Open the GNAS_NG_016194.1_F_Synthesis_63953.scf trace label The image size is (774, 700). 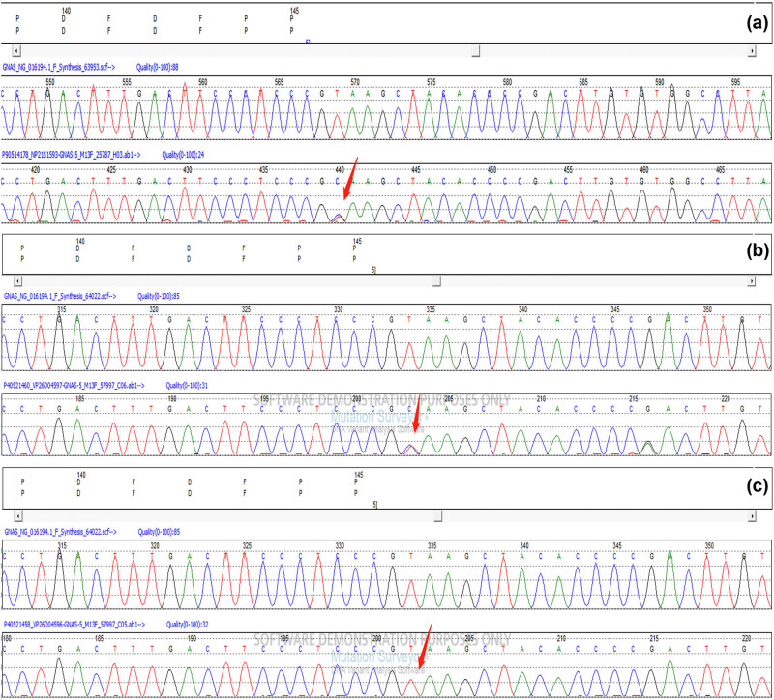click(x=59, y=67)
